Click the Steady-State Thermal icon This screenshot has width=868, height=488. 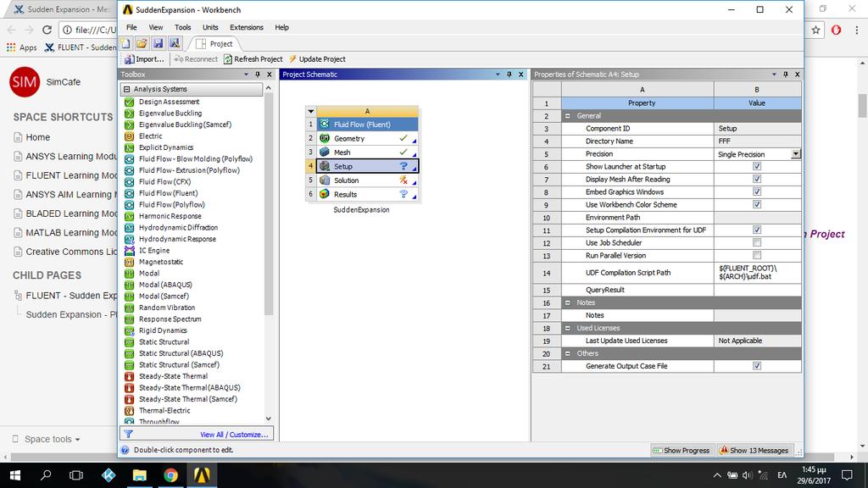[129, 376]
